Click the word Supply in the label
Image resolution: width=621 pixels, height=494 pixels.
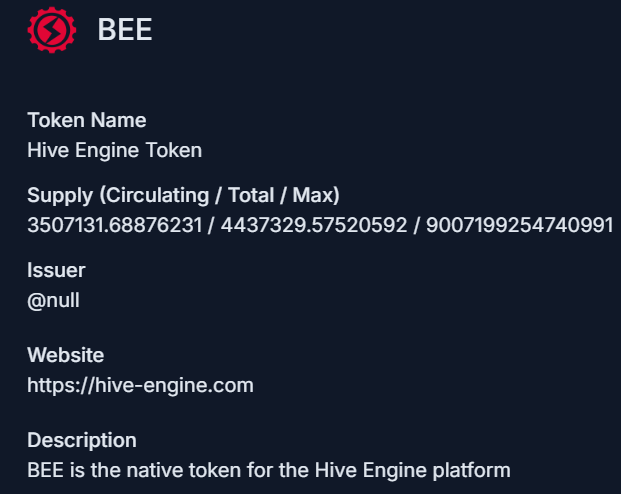click(59, 194)
